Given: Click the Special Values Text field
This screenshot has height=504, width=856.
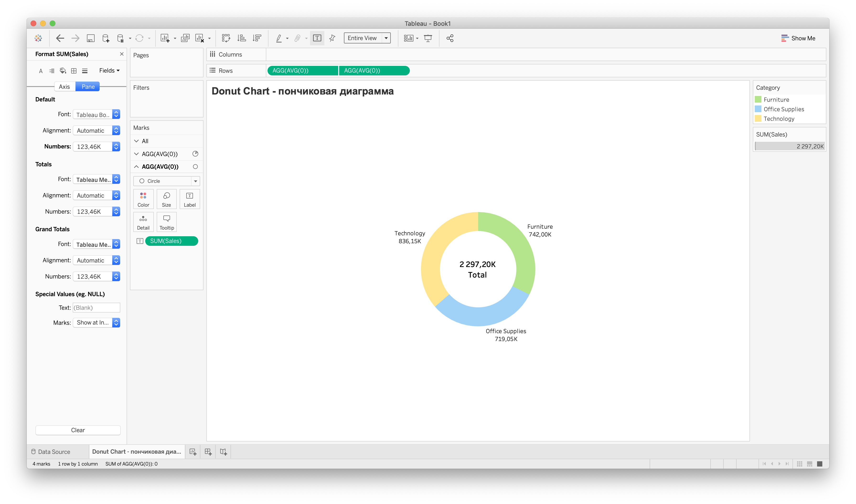Looking at the screenshot, I should tap(96, 308).
